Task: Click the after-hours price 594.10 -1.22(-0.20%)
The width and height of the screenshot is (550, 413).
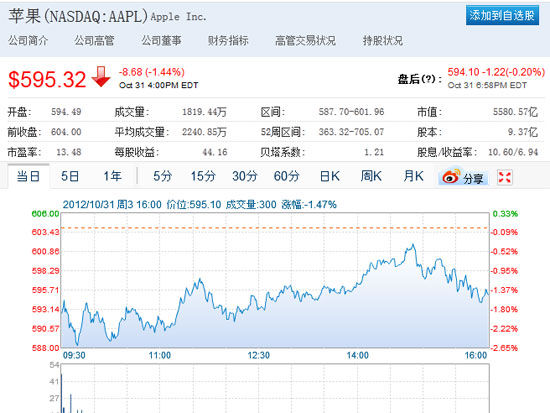Action: coord(496,72)
